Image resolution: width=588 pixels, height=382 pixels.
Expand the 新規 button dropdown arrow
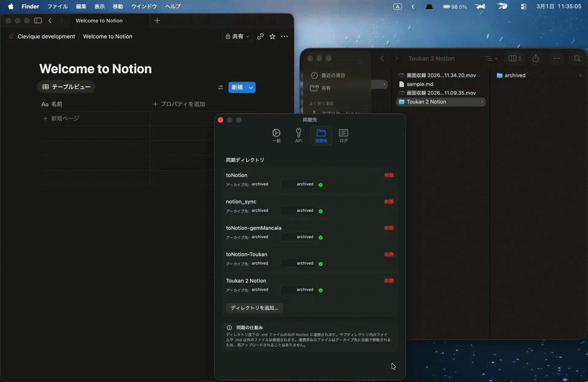coord(251,88)
